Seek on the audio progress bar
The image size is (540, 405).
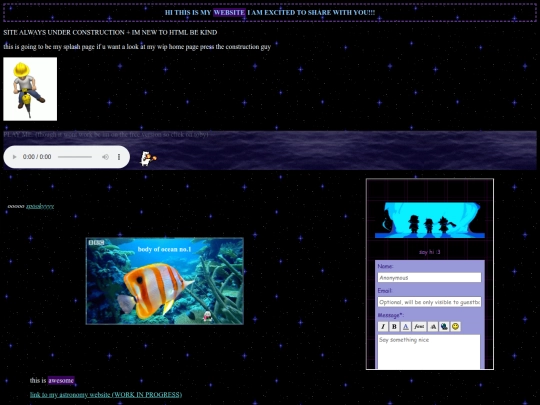point(75,157)
